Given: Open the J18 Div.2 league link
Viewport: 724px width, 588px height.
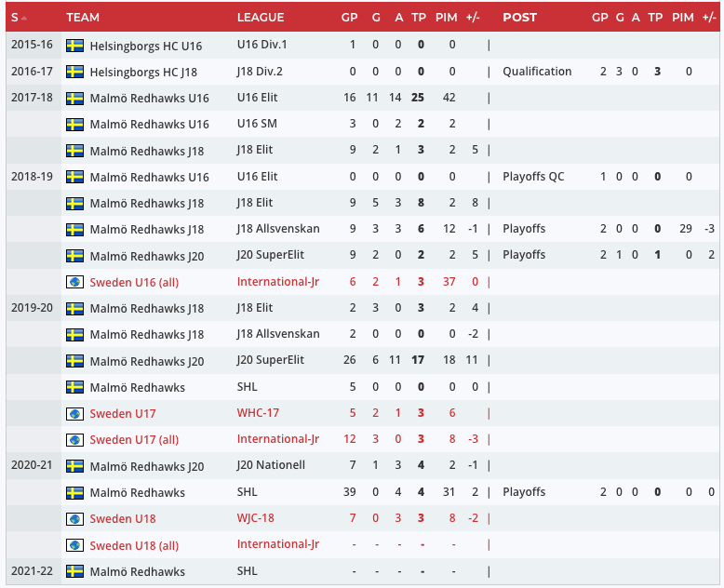Looking at the screenshot, I should (262, 72).
